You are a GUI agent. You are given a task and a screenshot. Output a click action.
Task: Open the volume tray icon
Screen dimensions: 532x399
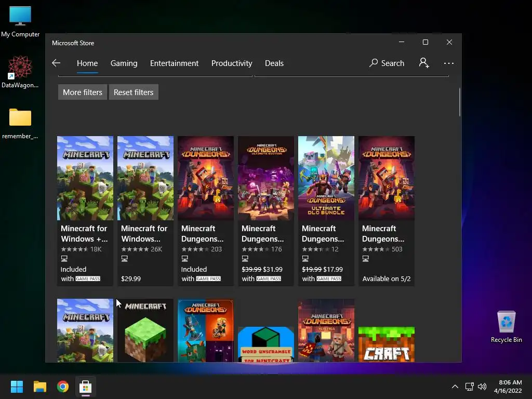482,387
